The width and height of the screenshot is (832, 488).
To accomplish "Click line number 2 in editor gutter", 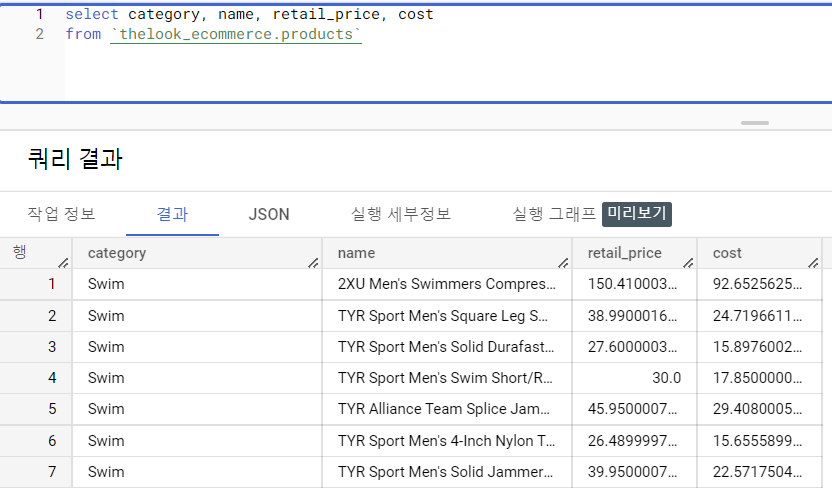I will tap(40, 34).
